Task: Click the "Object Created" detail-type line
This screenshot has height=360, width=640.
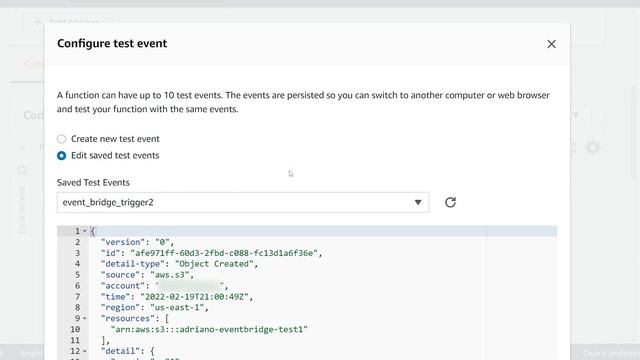Action: [179, 264]
